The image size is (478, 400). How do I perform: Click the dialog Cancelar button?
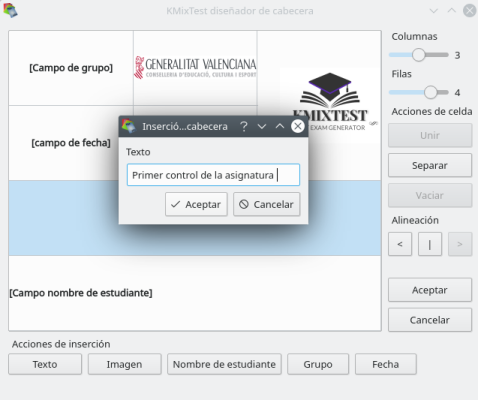pyautogui.click(x=267, y=204)
